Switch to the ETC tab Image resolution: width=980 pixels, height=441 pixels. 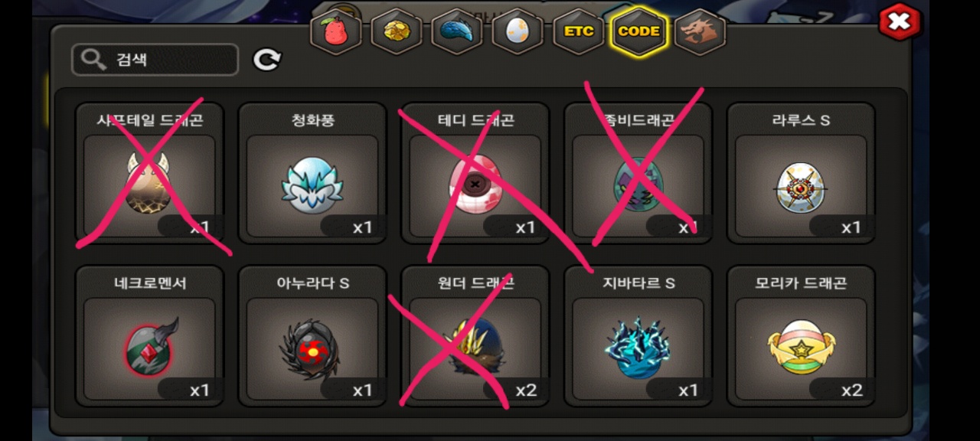(x=578, y=31)
